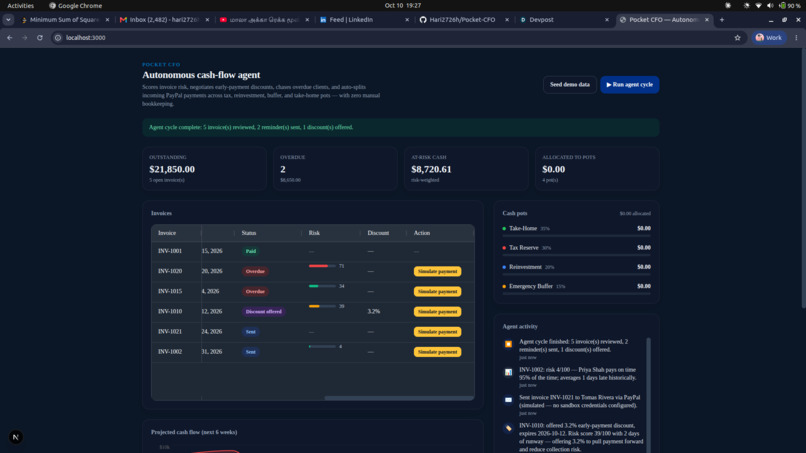Click the $8,720.61 at-risk cash value
This screenshot has height=453, width=806.
click(431, 170)
